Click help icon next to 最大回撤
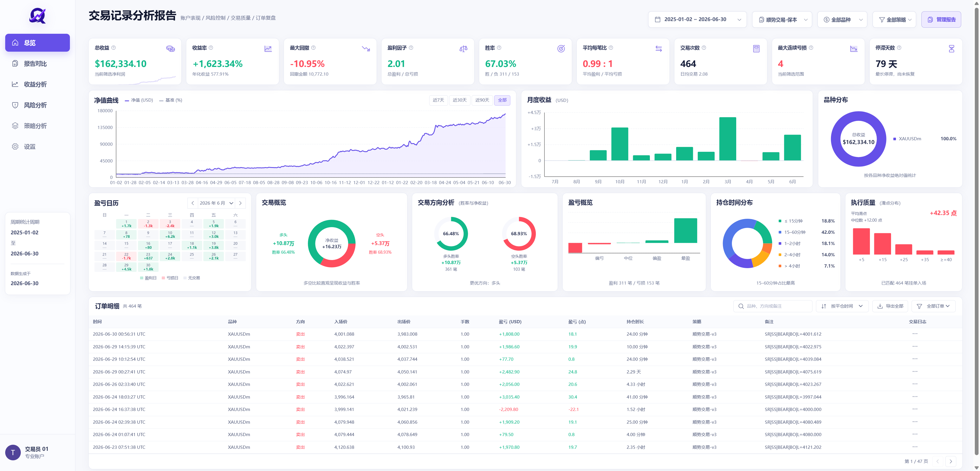 click(x=313, y=48)
